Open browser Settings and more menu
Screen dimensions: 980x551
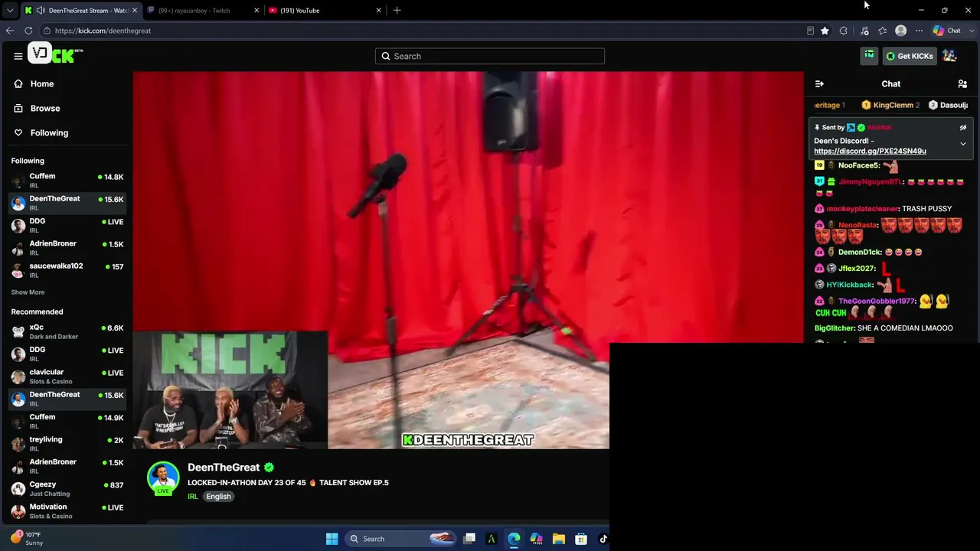click(919, 31)
